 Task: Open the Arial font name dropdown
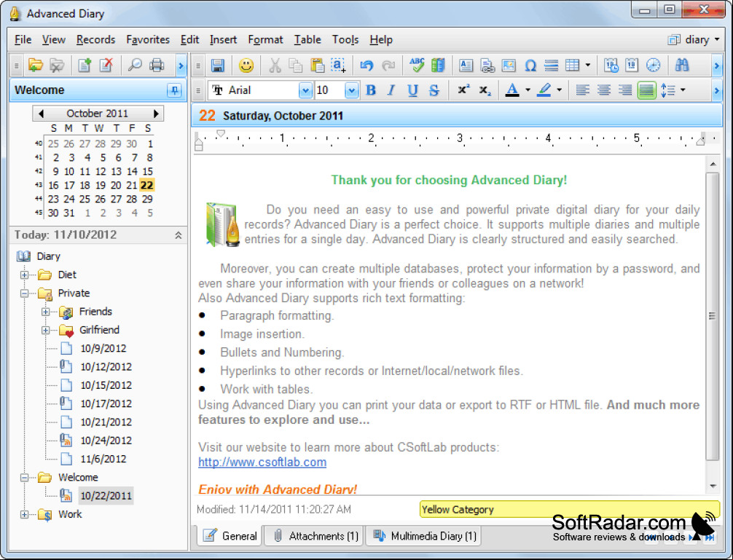pyautogui.click(x=305, y=90)
